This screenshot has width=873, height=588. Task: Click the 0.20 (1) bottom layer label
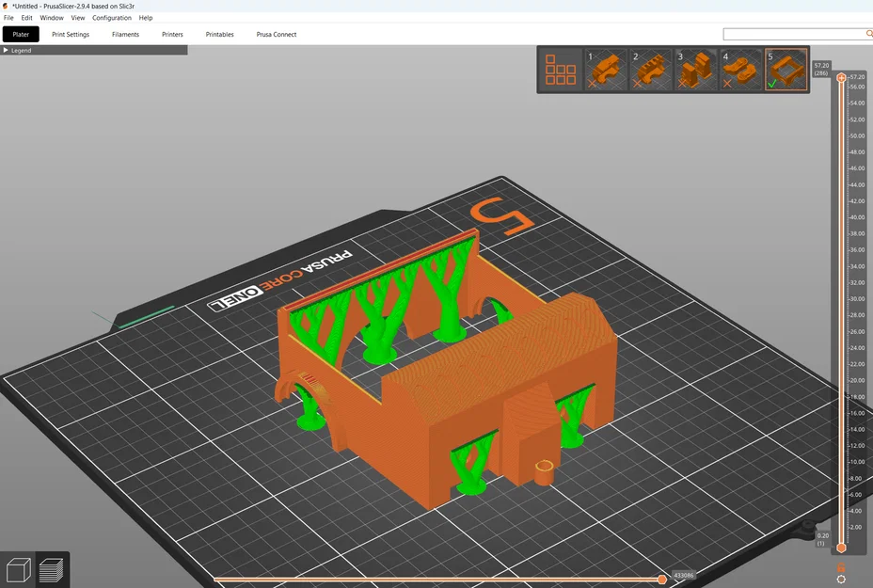823,540
